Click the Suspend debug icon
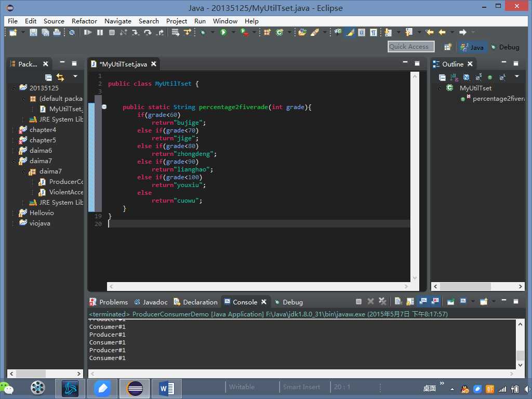 point(100,33)
